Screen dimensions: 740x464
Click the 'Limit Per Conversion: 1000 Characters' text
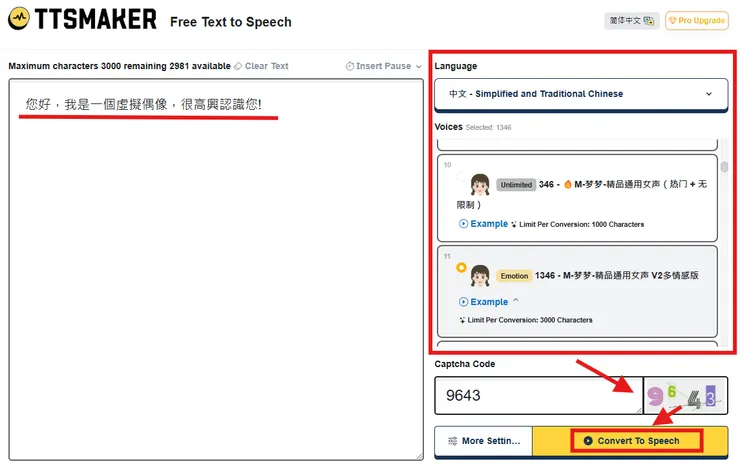click(x=581, y=224)
